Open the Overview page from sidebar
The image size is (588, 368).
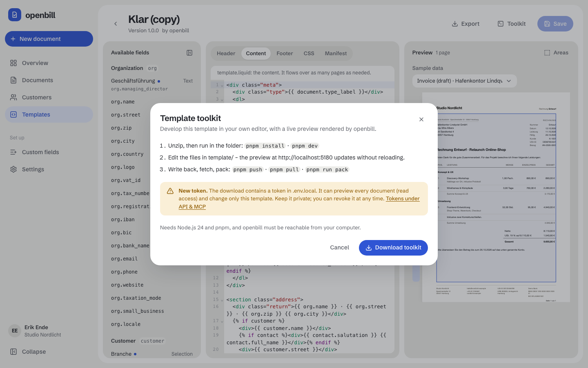(x=49, y=63)
